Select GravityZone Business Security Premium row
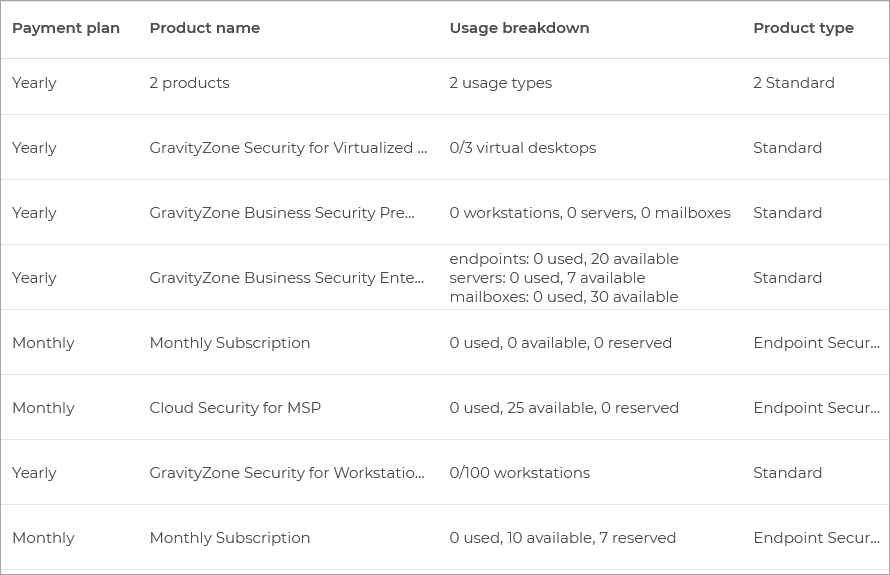This screenshot has width=890, height=575. [282, 213]
